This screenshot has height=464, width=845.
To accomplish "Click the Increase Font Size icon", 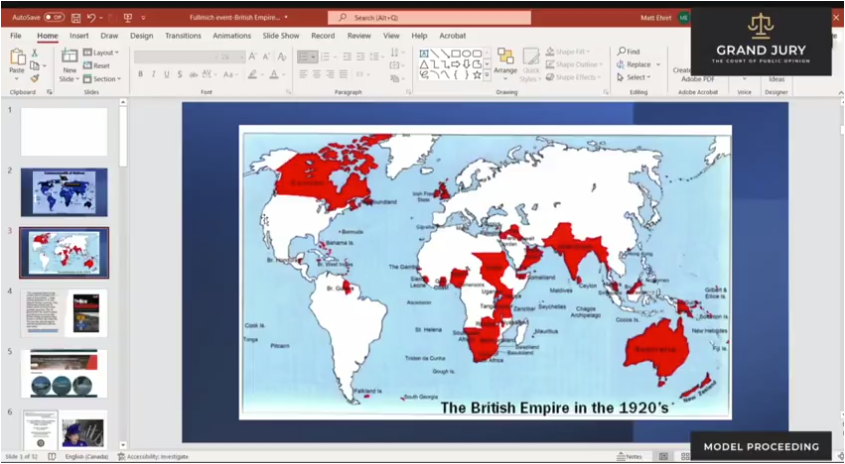I will [252, 57].
